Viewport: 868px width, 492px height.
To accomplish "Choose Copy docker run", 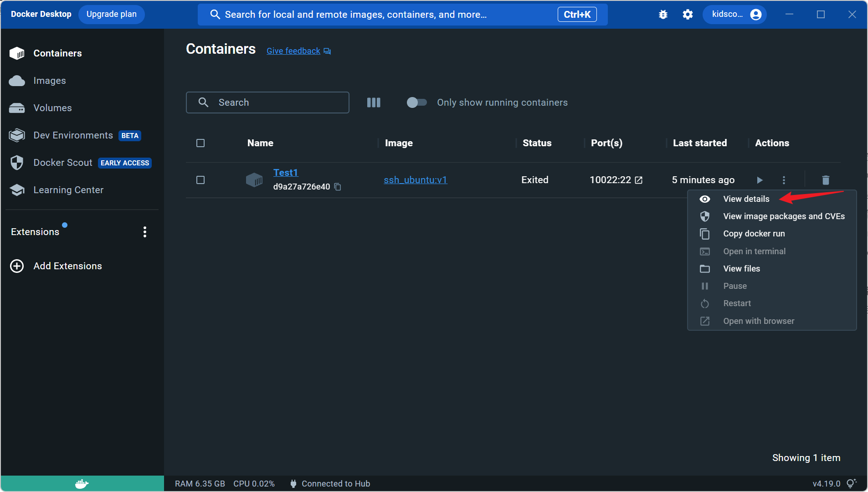I will [772, 234].
